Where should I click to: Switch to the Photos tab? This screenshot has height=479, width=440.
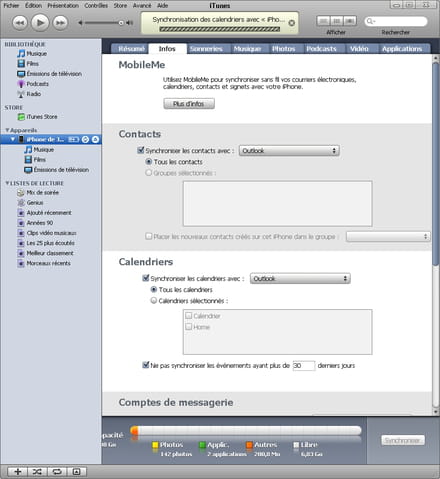click(283, 49)
